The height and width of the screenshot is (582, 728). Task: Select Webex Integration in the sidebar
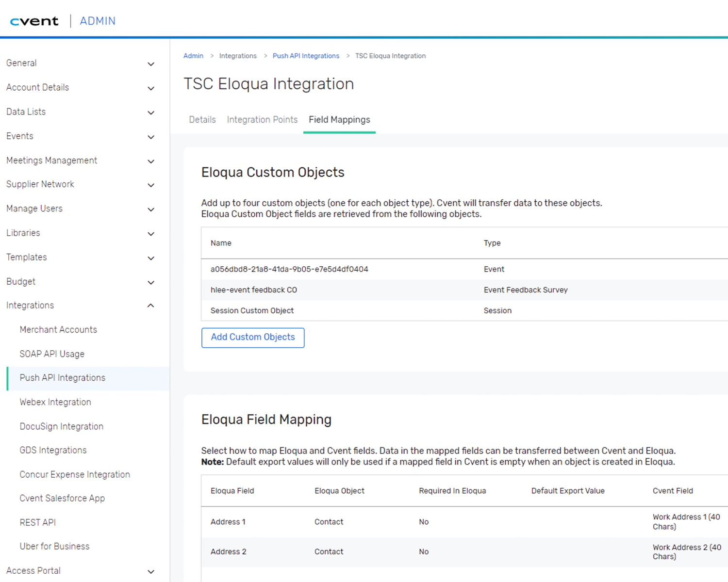[x=55, y=402]
